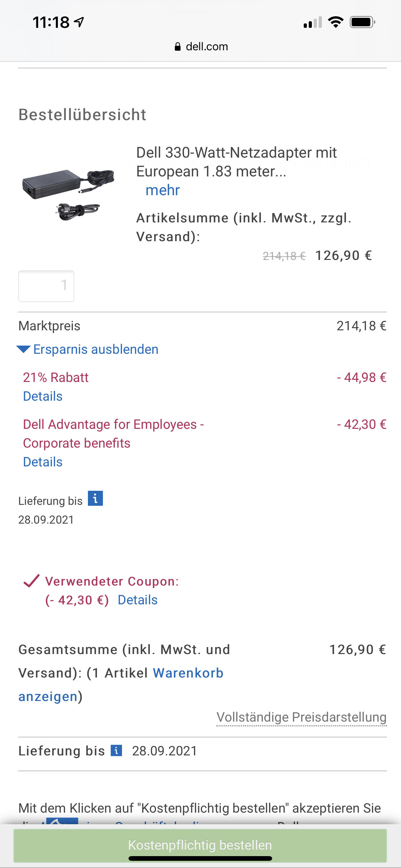
Task: Expand product description with mehr
Action: click(162, 190)
